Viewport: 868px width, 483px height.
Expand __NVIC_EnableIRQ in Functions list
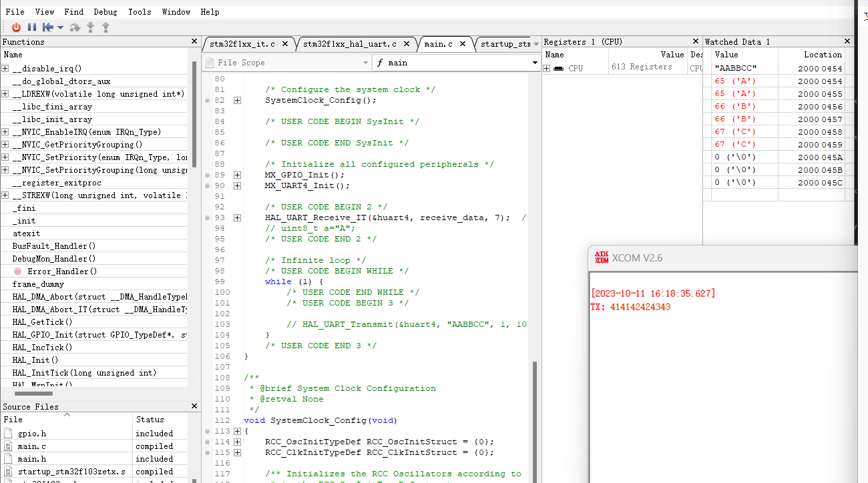coord(5,132)
